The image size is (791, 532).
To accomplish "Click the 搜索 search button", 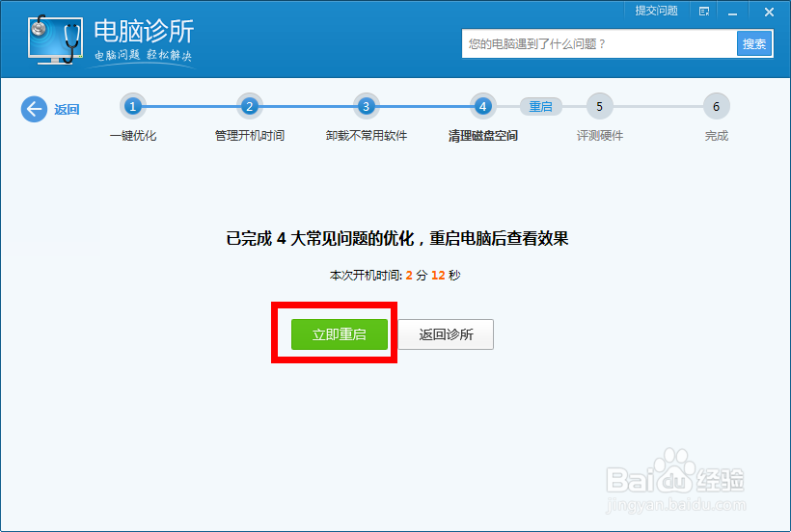I will (x=754, y=43).
